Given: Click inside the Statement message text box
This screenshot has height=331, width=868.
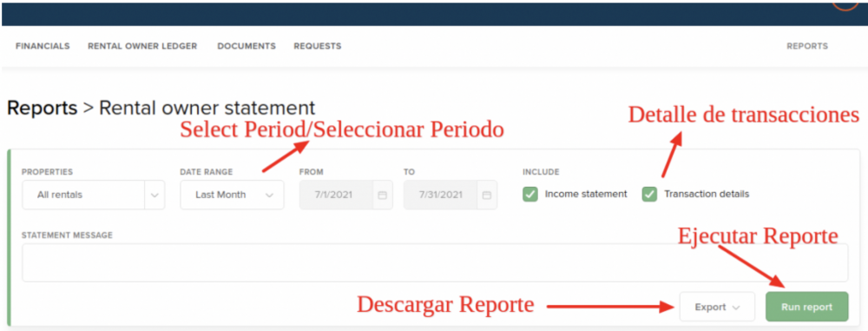Looking at the screenshot, I should point(435,262).
